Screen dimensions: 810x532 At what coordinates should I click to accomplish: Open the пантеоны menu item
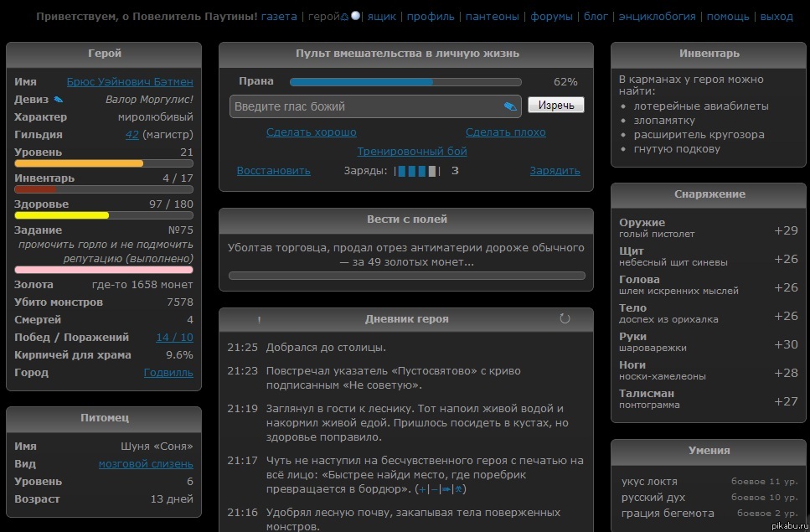tap(492, 16)
